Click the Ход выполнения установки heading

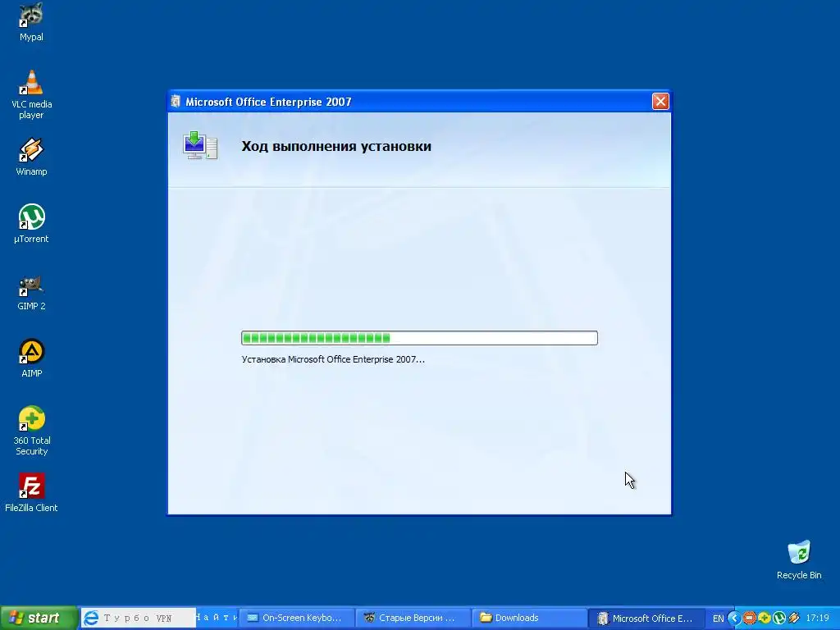pyautogui.click(x=336, y=146)
